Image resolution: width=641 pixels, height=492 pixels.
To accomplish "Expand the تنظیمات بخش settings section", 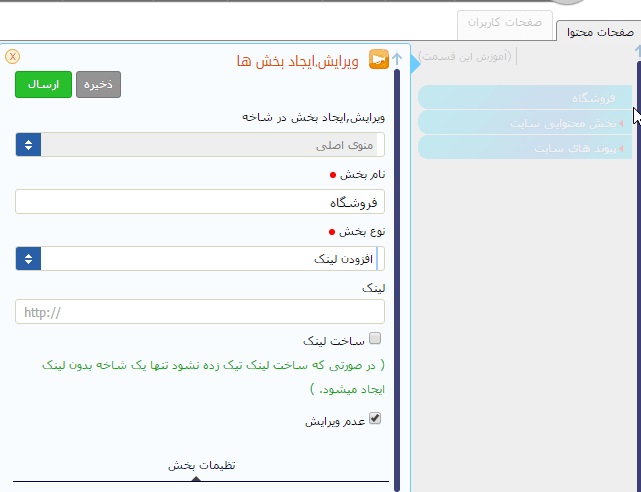I will point(201,466).
